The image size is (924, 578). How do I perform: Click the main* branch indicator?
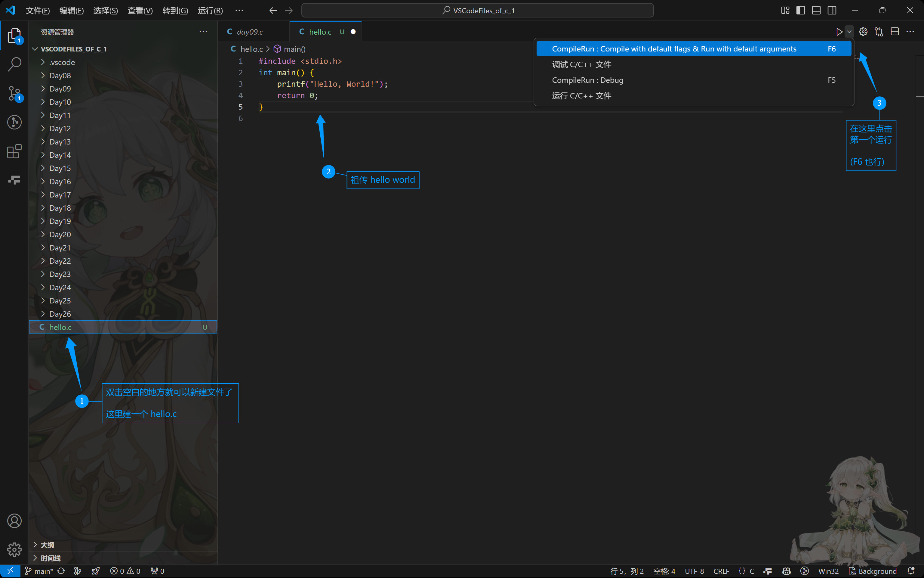(39, 571)
